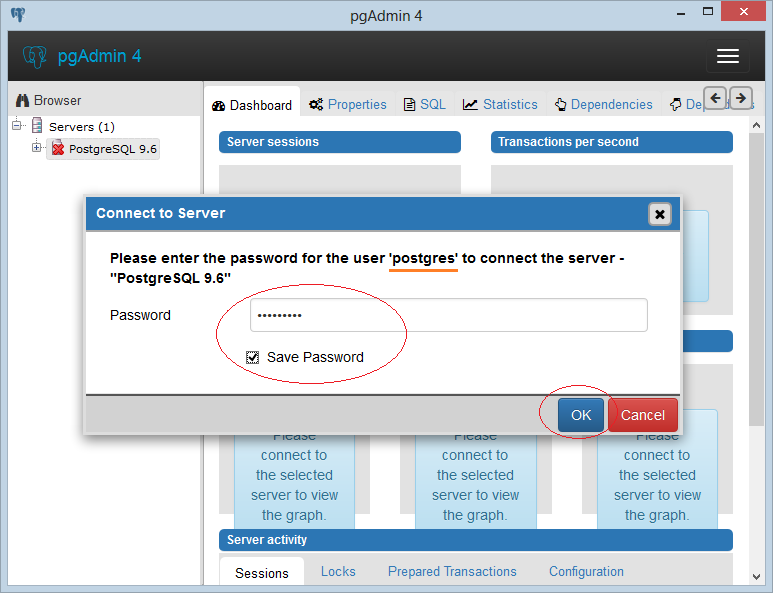The width and height of the screenshot is (773, 593).
Task: Click the dashboard scrollbar down arrow
Action: [x=756, y=576]
